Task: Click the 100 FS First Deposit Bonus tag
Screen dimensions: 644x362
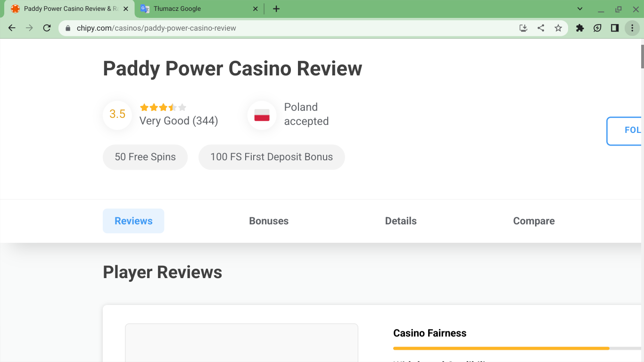Action: tap(272, 157)
